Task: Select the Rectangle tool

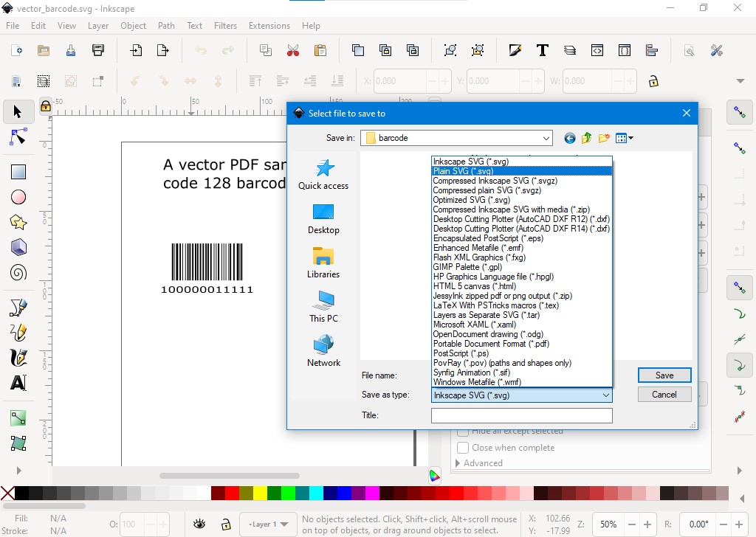Action: point(18,172)
